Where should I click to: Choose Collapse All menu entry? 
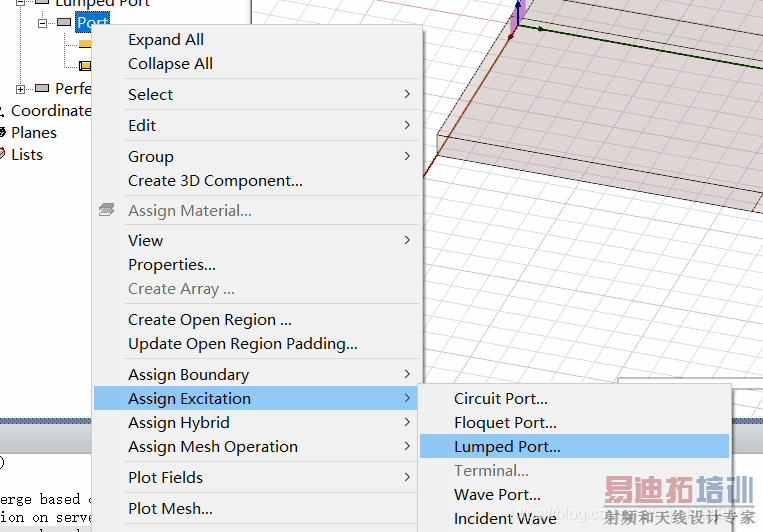point(170,64)
